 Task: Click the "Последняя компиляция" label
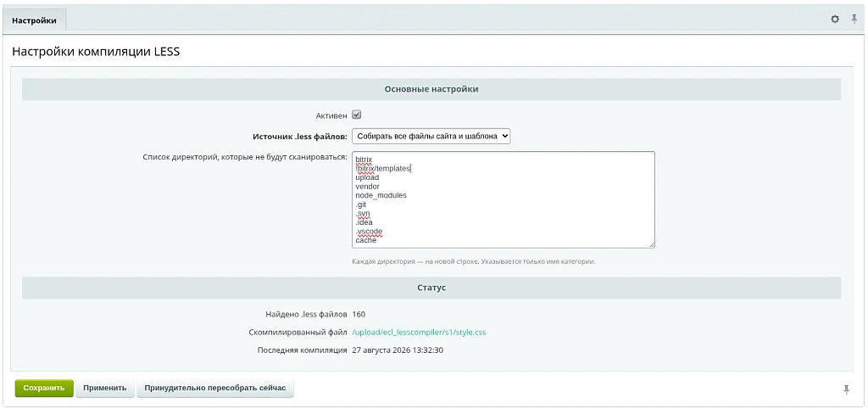click(303, 350)
